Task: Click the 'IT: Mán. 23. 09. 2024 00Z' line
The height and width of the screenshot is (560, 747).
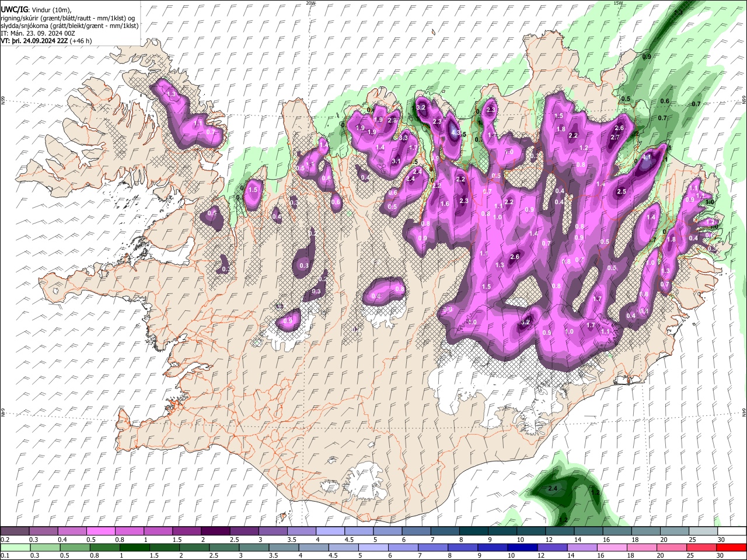Action: coord(38,33)
